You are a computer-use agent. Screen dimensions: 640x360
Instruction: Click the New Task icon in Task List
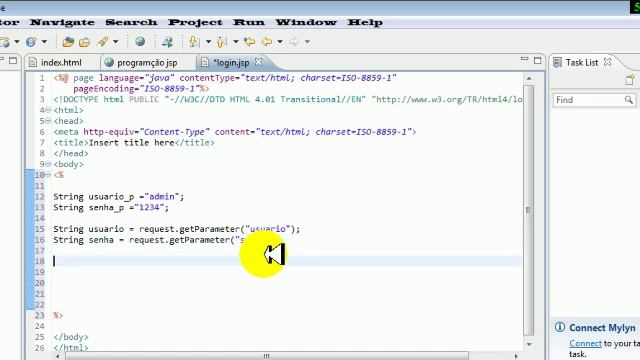pos(630,80)
